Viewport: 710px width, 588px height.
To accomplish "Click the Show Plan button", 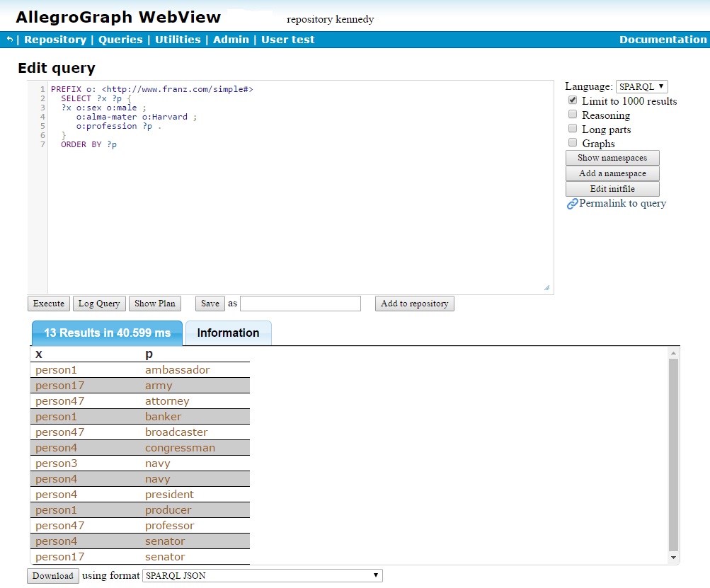I will (x=155, y=304).
